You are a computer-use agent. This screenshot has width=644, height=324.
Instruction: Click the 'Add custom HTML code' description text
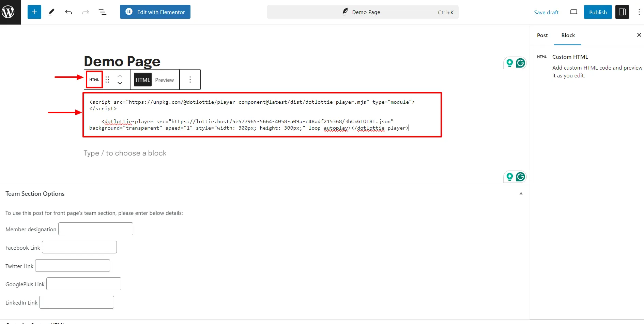coord(597,72)
